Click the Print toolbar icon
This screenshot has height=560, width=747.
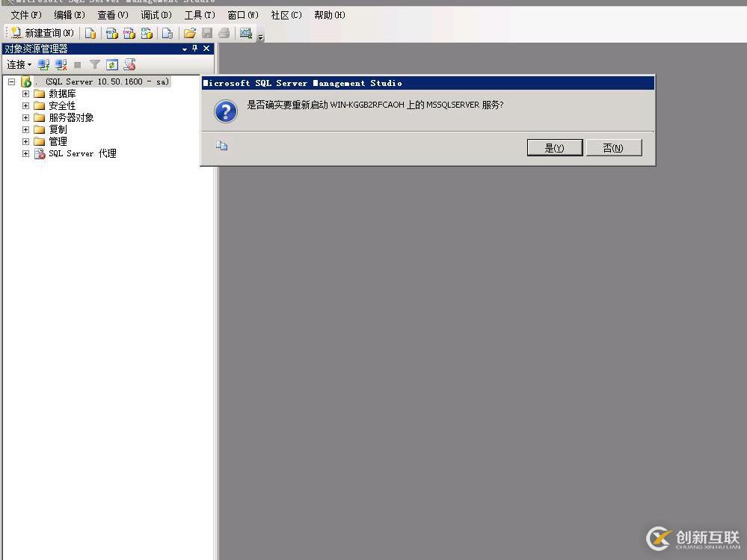point(224,33)
